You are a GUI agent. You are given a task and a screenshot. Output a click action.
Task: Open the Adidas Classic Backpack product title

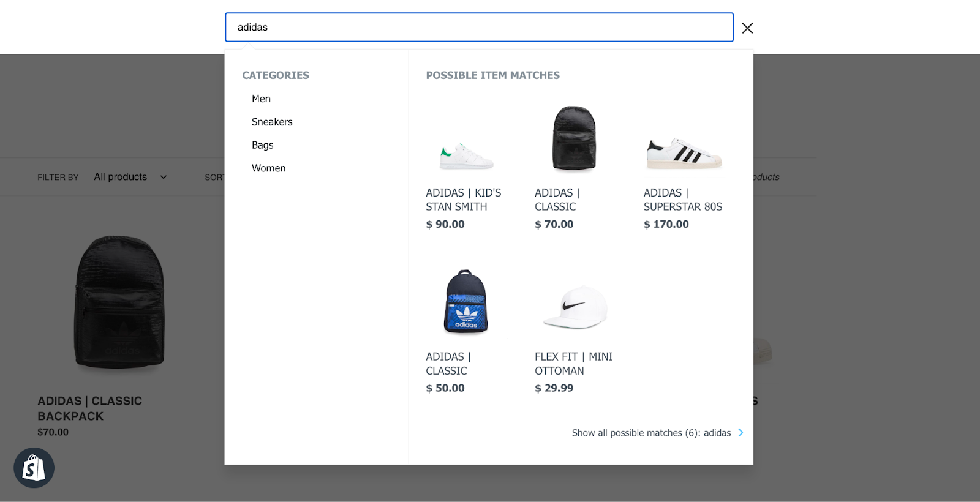(89, 408)
